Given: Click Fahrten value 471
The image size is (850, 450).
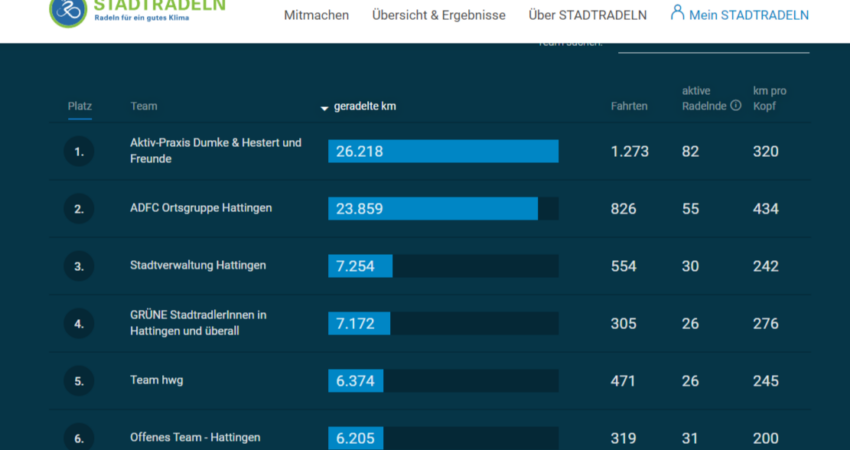Looking at the screenshot, I should pyautogui.click(x=623, y=381).
